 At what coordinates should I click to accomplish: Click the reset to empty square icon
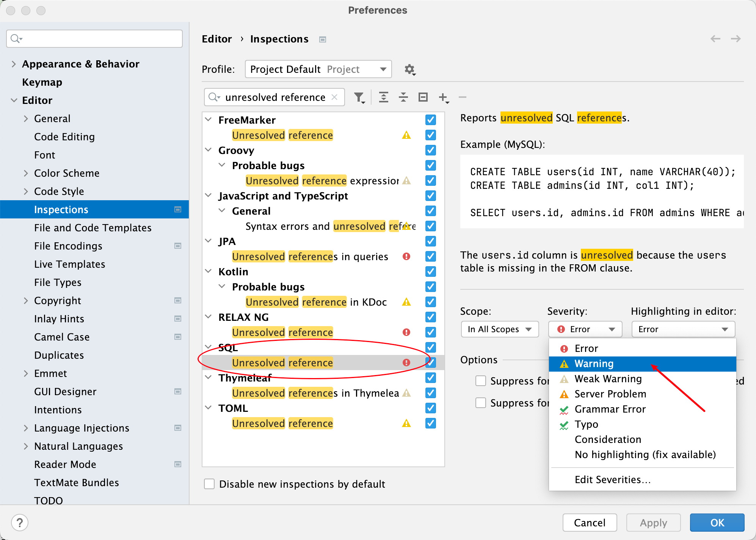[x=423, y=97]
